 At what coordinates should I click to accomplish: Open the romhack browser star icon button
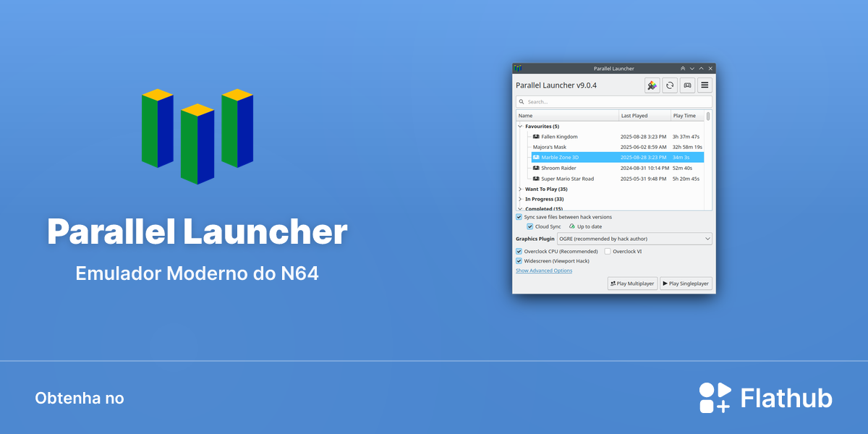click(x=652, y=85)
